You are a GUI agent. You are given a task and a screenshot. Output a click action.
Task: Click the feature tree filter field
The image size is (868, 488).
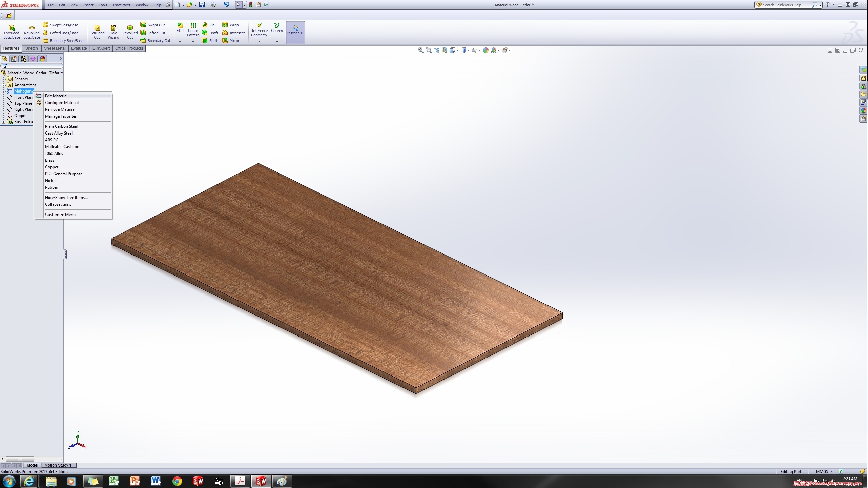click(32, 66)
